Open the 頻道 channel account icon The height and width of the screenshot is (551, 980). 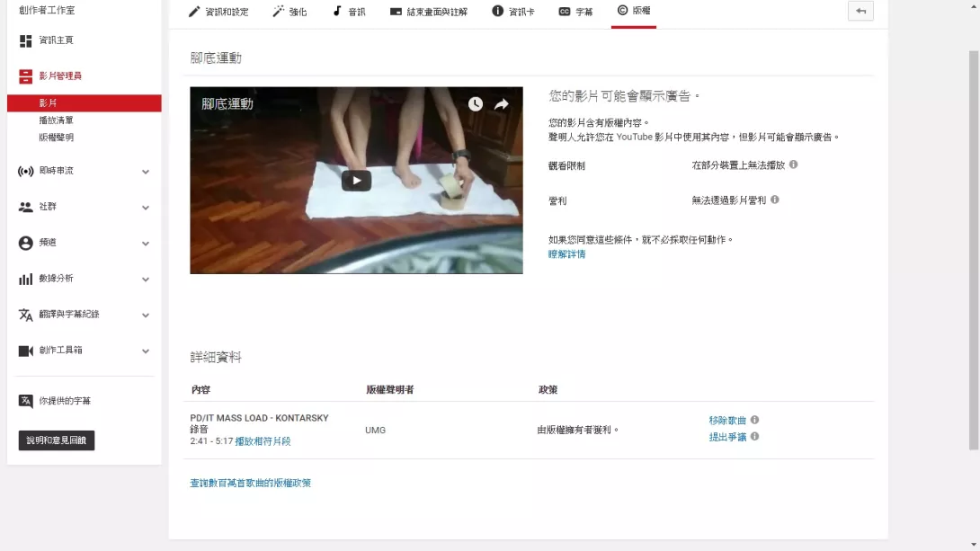[26, 243]
